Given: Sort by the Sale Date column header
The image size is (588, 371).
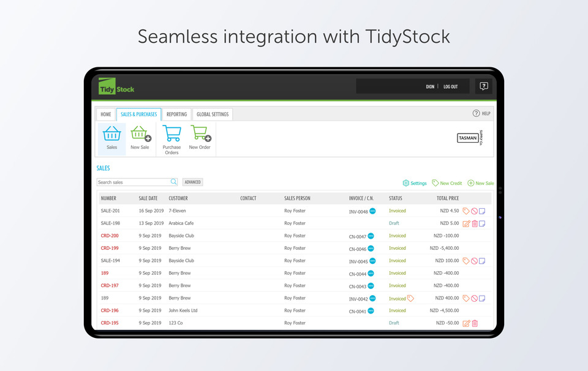Looking at the screenshot, I should pos(148,198).
